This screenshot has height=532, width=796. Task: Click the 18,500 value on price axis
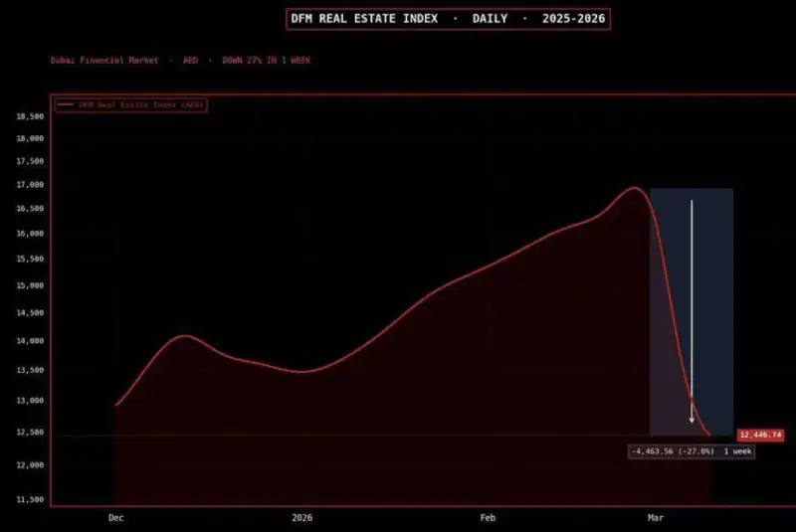tap(30, 116)
